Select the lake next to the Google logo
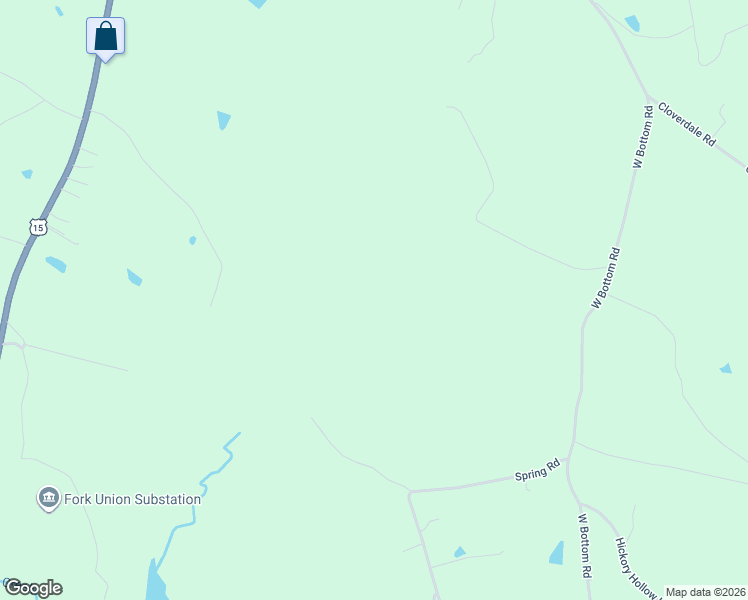The width and height of the screenshot is (748, 600). [x=156, y=582]
